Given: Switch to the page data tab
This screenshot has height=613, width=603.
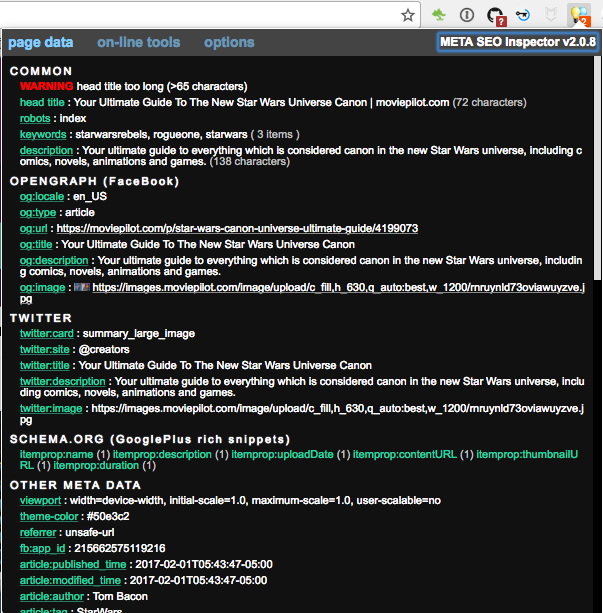Looking at the screenshot, I should coord(41,42).
